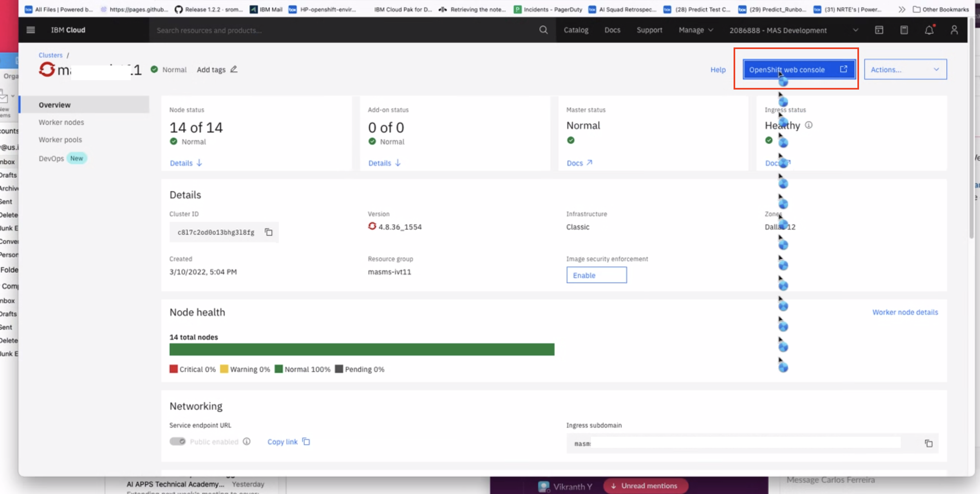Select the Worker nodes sidebar item
Image resolution: width=980 pixels, height=494 pixels.
[x=61, y=122]
